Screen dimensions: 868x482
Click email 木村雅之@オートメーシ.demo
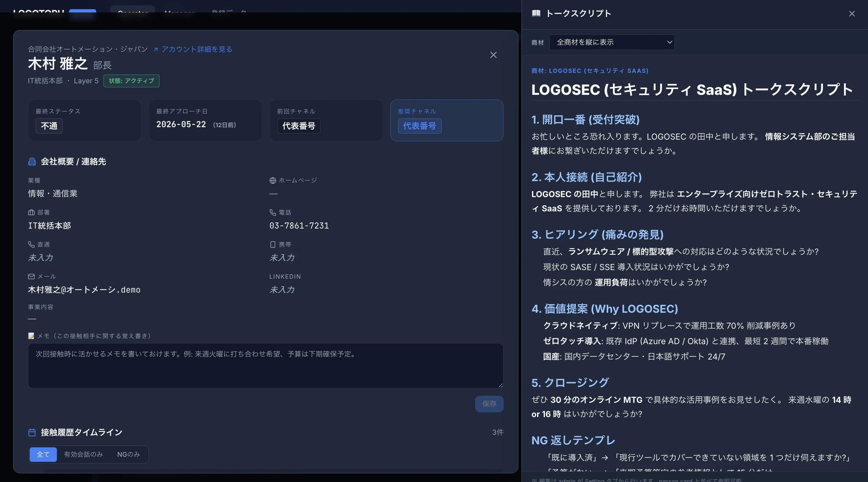coord(84,290)
